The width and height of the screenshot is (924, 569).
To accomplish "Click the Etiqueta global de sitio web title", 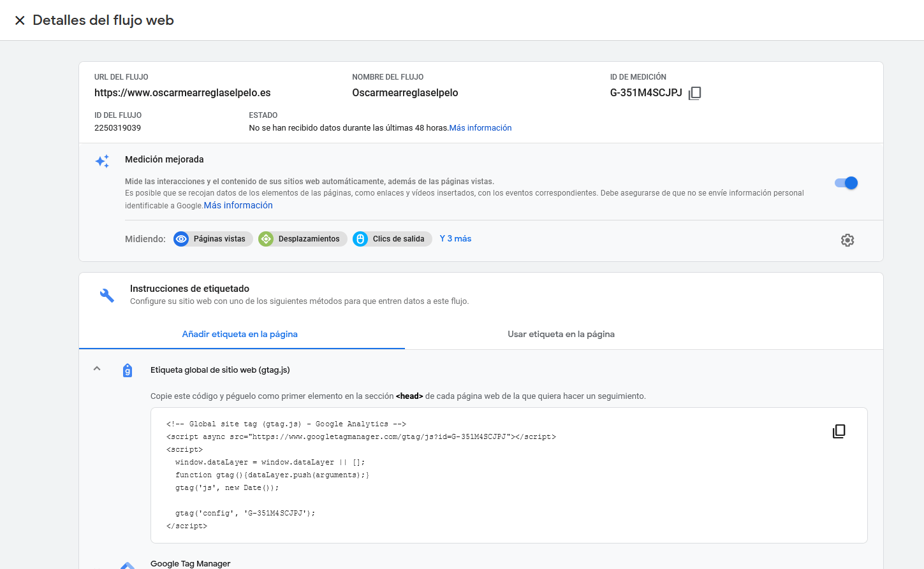I will coord(220,370).
